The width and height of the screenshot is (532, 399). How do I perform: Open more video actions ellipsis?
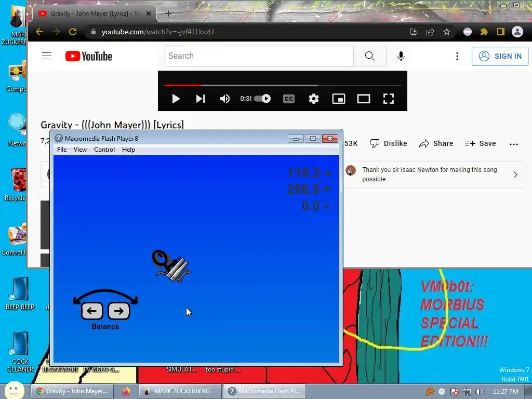(514, 144)
